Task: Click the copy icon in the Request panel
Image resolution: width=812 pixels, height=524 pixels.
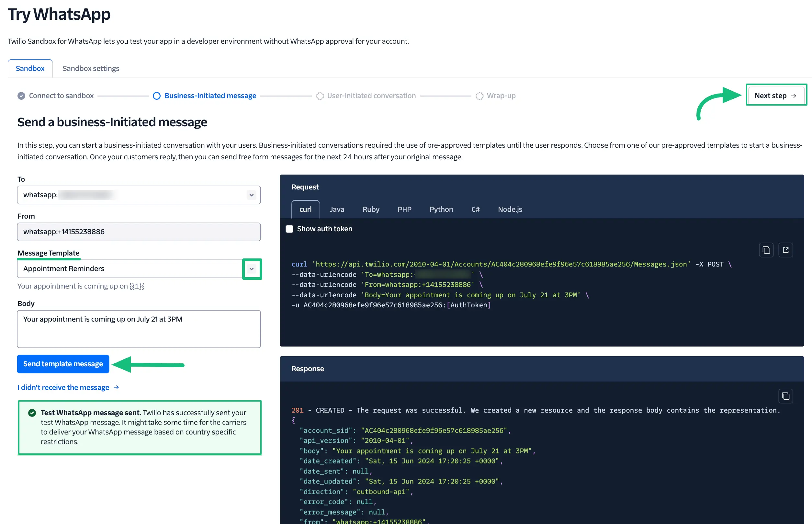Action: (x=766, y=250)
